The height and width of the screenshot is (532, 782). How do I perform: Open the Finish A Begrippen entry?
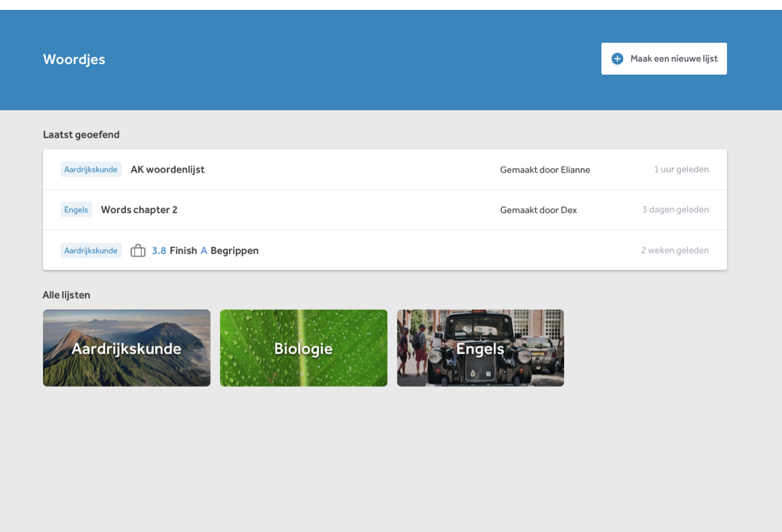385,250
